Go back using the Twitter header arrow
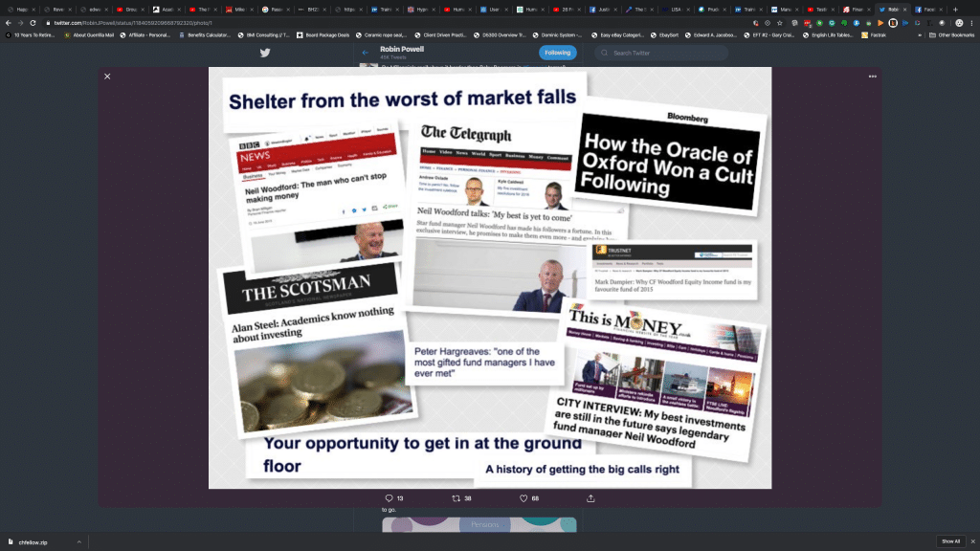Image resolution: width=980 pixels, height=551 pixels. click(365, 54)
